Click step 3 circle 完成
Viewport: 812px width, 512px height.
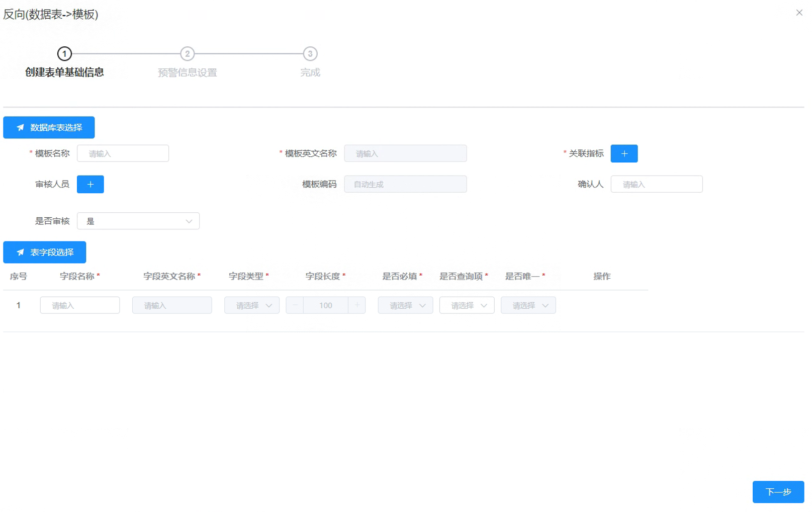310,53
